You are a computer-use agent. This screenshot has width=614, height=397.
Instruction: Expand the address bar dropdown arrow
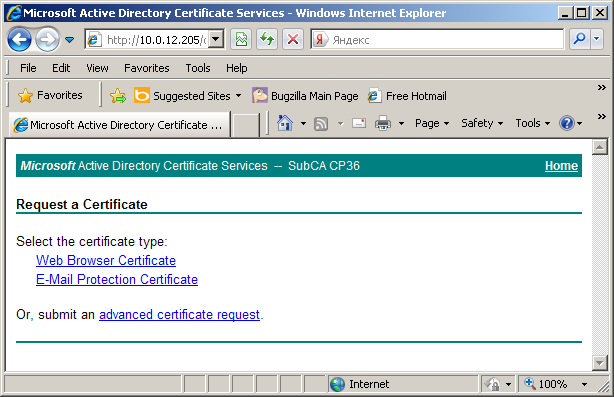[216, 39]
